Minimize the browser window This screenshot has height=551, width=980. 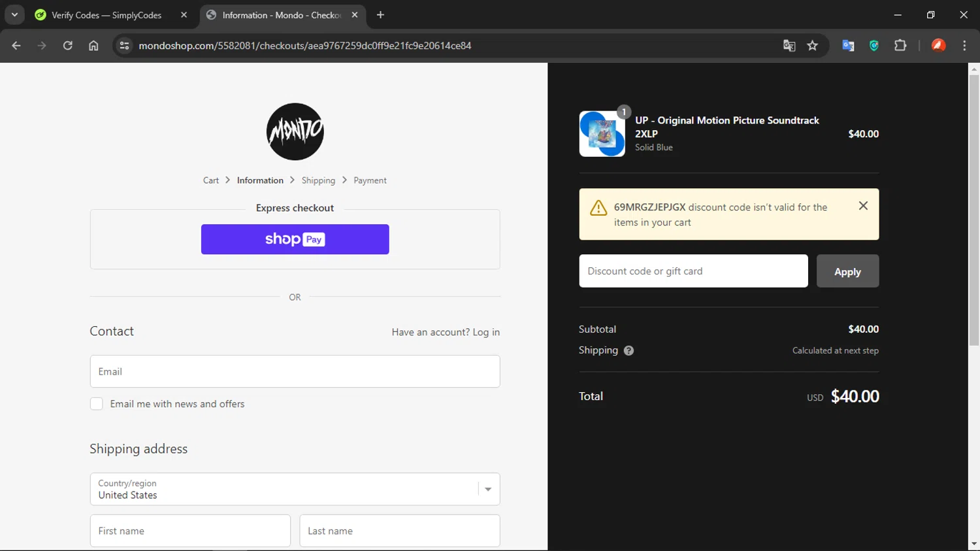point(898,14)
